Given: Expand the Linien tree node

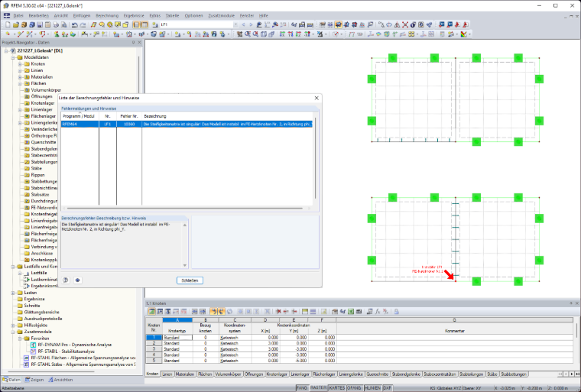Looking at the screenshot, I should (20, 70).
